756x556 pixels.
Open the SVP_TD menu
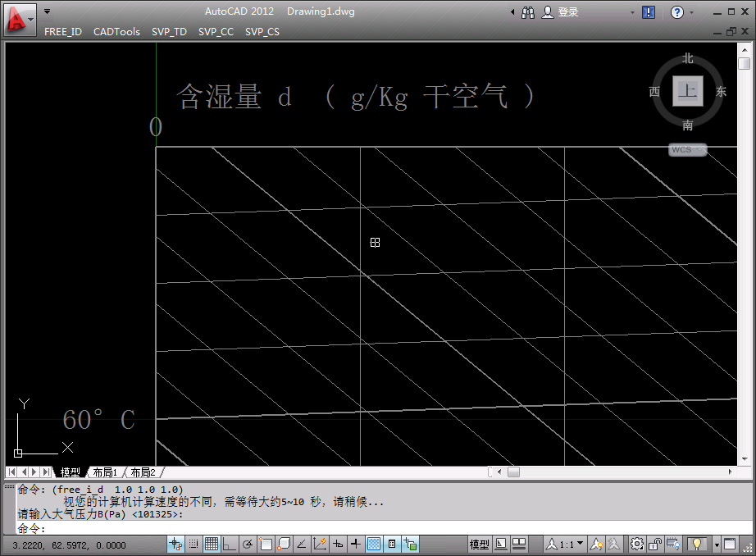click(169, 32)
